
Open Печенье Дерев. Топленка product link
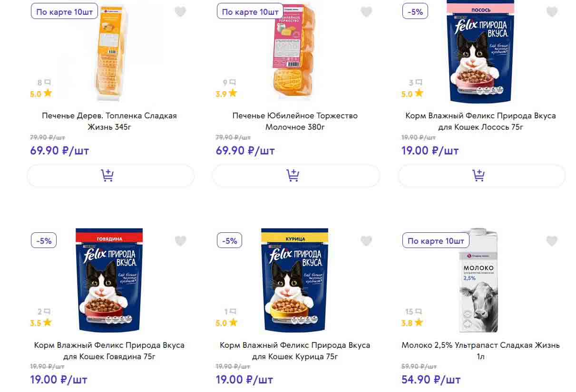[109, 121]
